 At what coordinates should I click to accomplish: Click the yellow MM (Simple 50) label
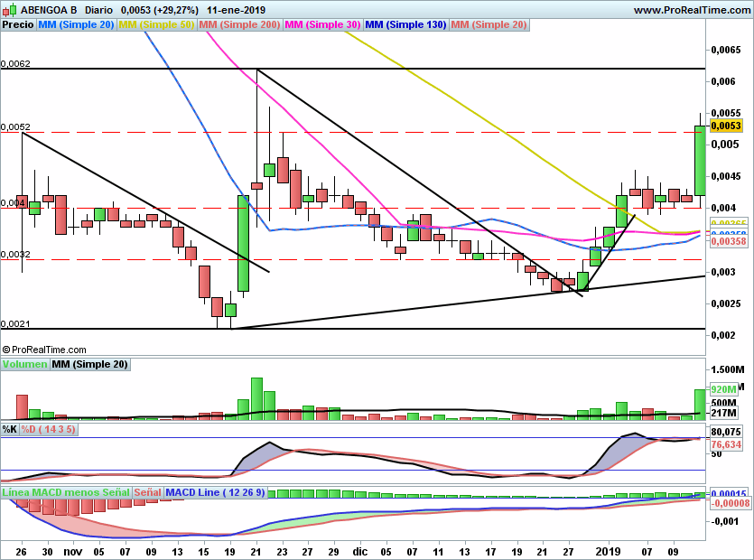(156, 24)
